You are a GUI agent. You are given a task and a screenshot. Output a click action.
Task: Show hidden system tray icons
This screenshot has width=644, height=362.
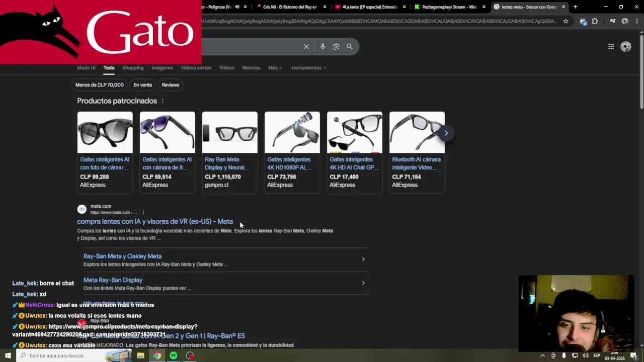(542, 355)
